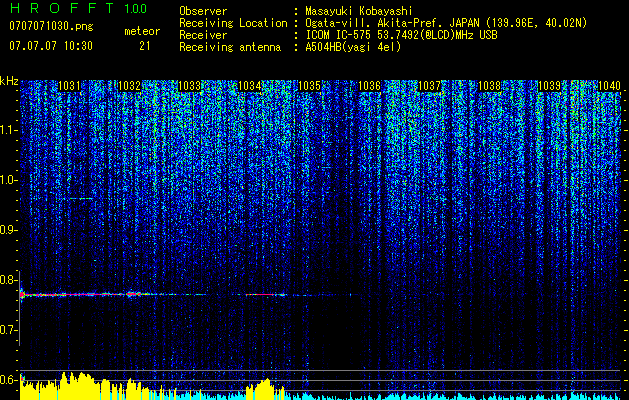The height and width of the screenshot is (400, 629).
Task: Click the 'Observer' field label
Action: click(203, 12)
